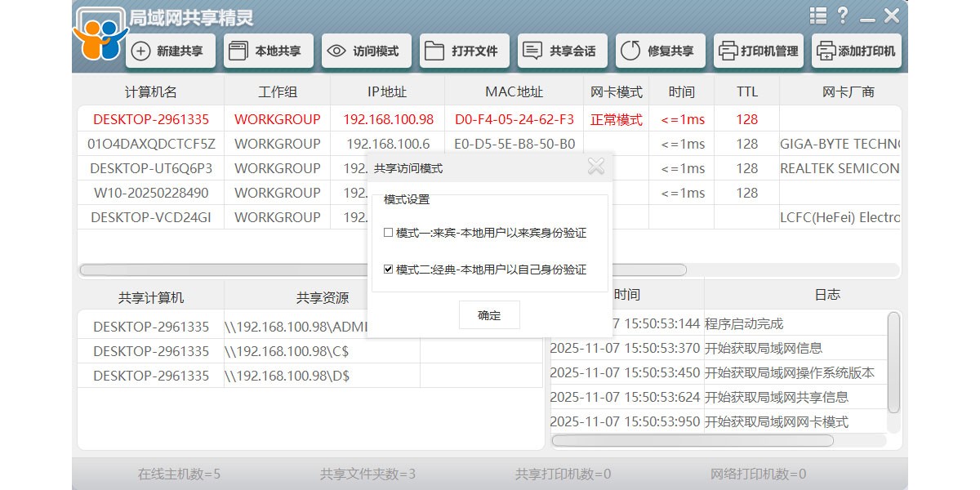Close the 共享访问模式 dialog
This screenshot has width=980, height=490.
pyautogui.click(x=596, y=167)
